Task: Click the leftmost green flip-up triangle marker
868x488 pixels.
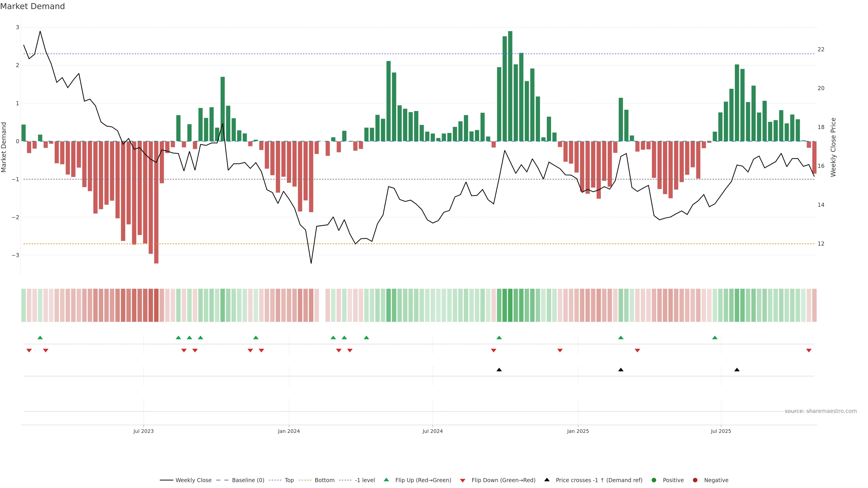Action: [x=40, y=338]
